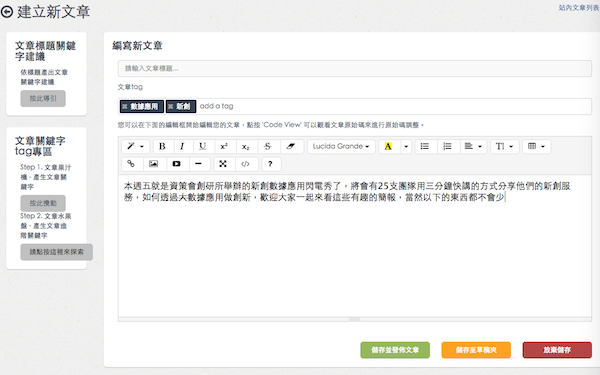Screen dimensions: 600x375
Task: Expand the text color options arrow
Action: [x=406, y=147]
